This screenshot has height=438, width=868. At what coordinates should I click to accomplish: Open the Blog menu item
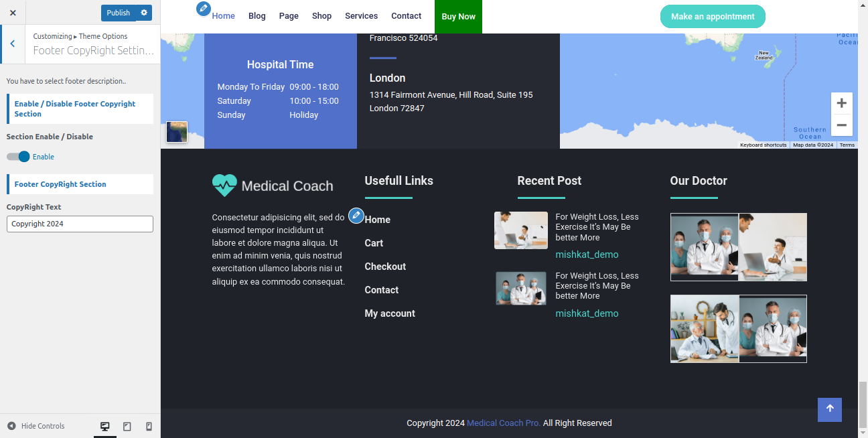pos(257,16)
